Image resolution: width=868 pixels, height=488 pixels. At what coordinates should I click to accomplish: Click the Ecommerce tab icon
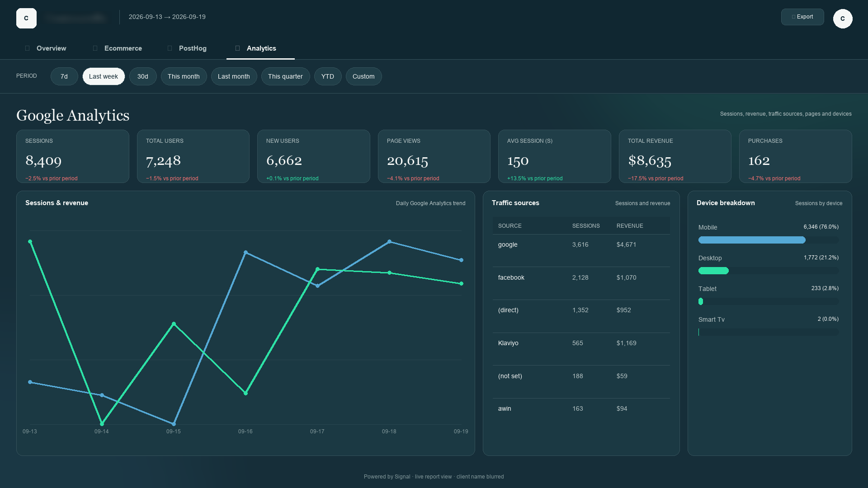pos(95,48)
